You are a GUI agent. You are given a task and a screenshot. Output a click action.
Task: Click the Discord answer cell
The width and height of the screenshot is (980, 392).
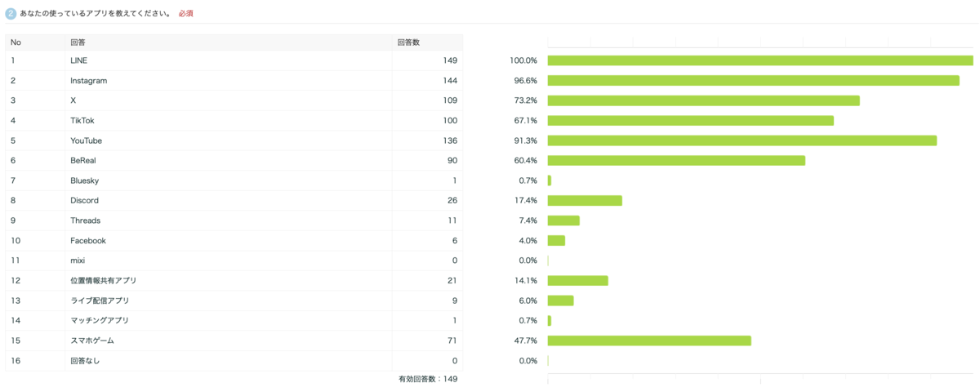coord(85,201)
